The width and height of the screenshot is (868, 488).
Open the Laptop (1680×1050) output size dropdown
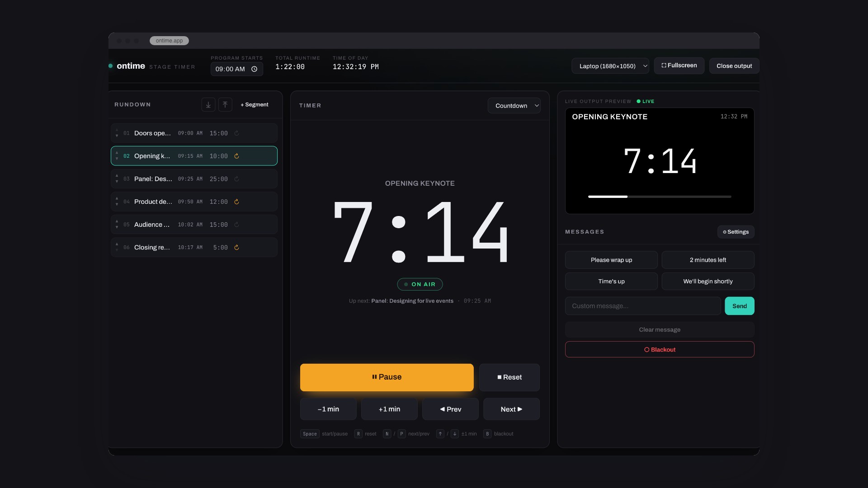point(610,66)
